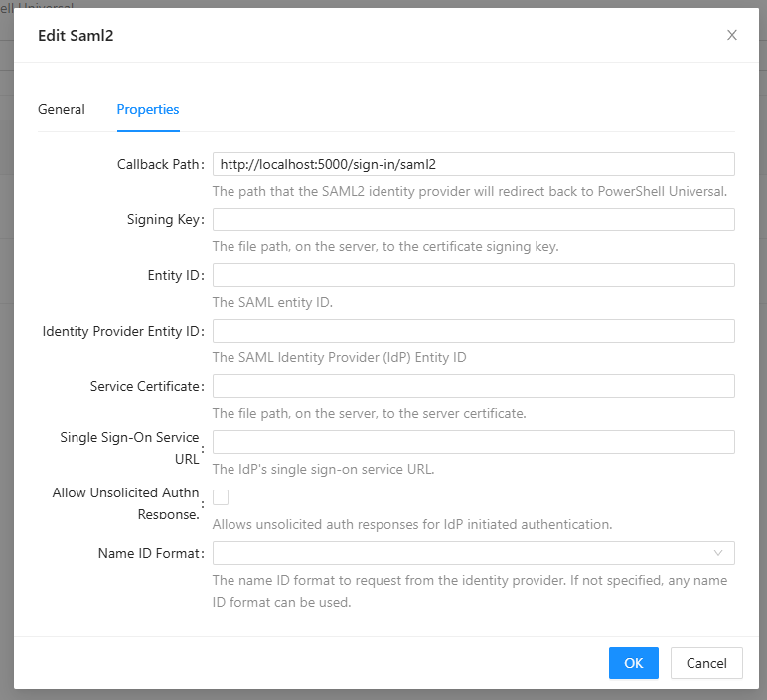Click the Name ID Format chevron arrow
The width and height of the screenshot is (767, 700).
(x=718, y=553)
